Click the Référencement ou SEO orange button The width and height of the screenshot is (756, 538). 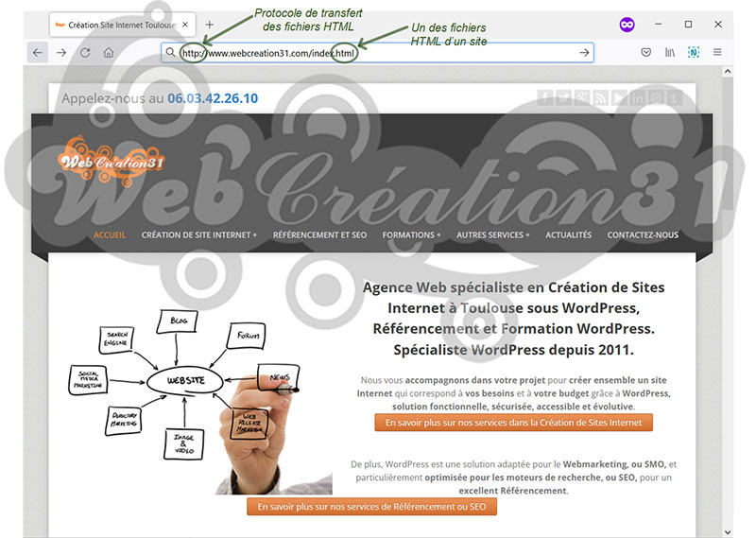click(371, 507)
